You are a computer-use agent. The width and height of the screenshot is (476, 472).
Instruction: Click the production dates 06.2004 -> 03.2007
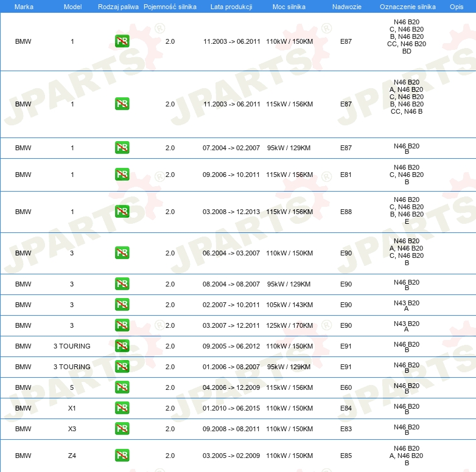[231, 253]
